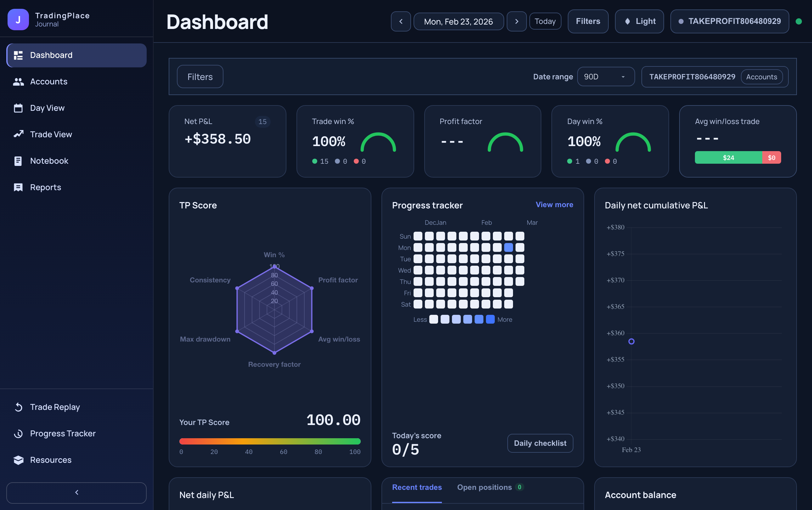Click View more in Progress tracker
812x510 pixels.
click(554, 204)
